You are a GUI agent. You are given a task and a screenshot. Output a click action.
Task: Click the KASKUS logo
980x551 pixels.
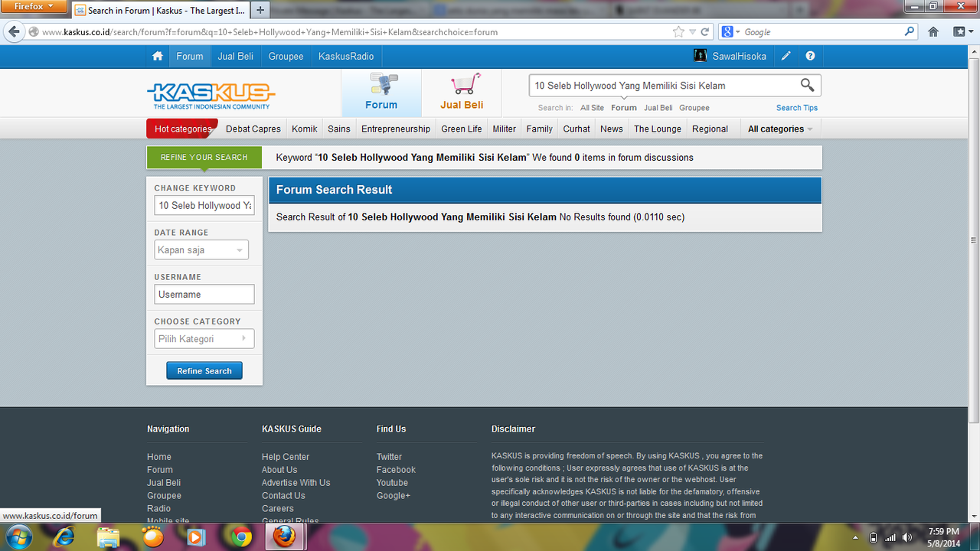pos(211,96)
